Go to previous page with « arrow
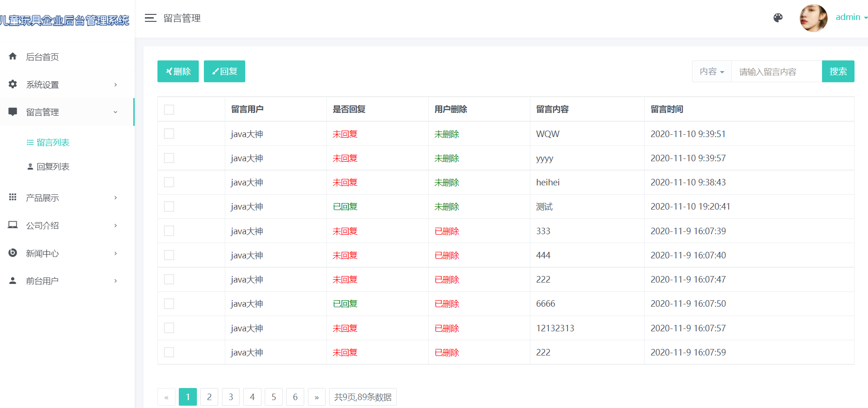Screen dimensions: 868x408 [166, 397]
